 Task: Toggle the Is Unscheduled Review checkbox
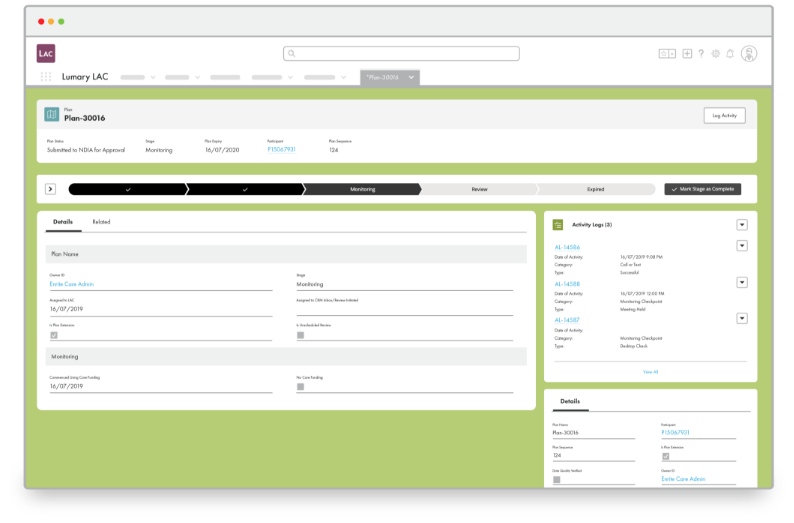pos(301,335)
